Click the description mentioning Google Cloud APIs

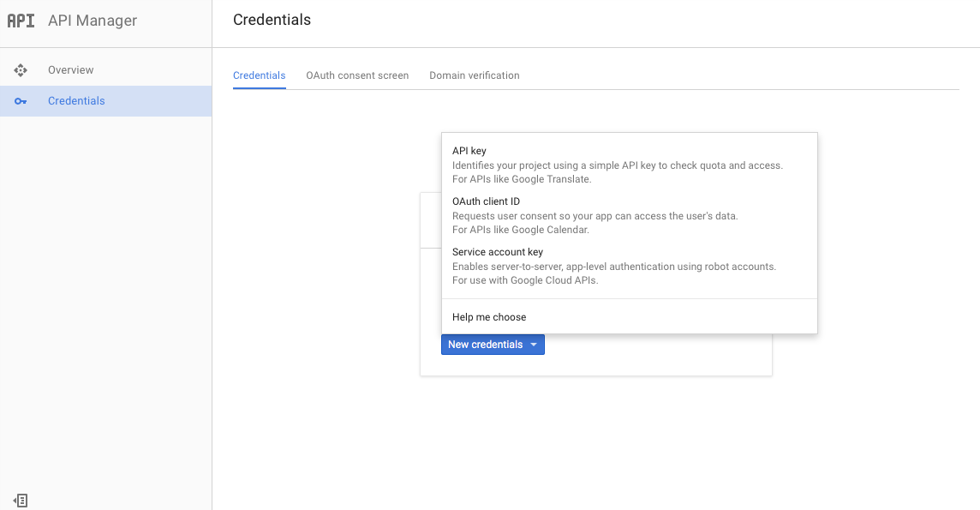point(525,280)
